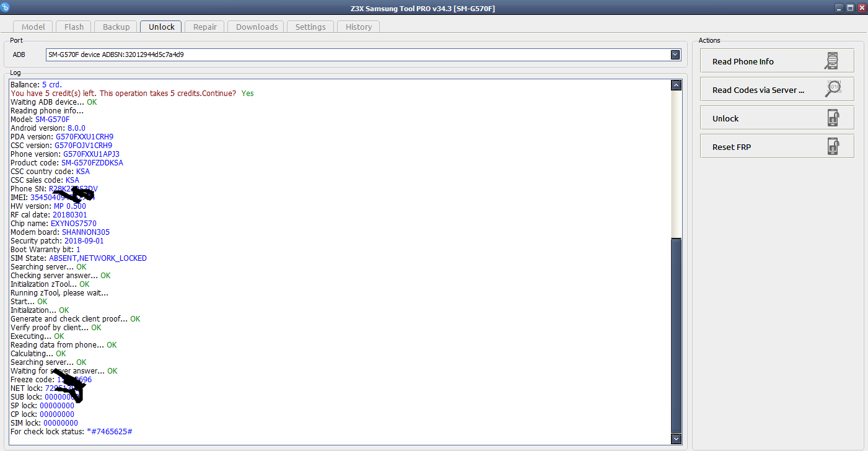This screenshot has height=451, width=868.
Task: Click the CSC sales code KSA line
Action: tap(45, 180)
